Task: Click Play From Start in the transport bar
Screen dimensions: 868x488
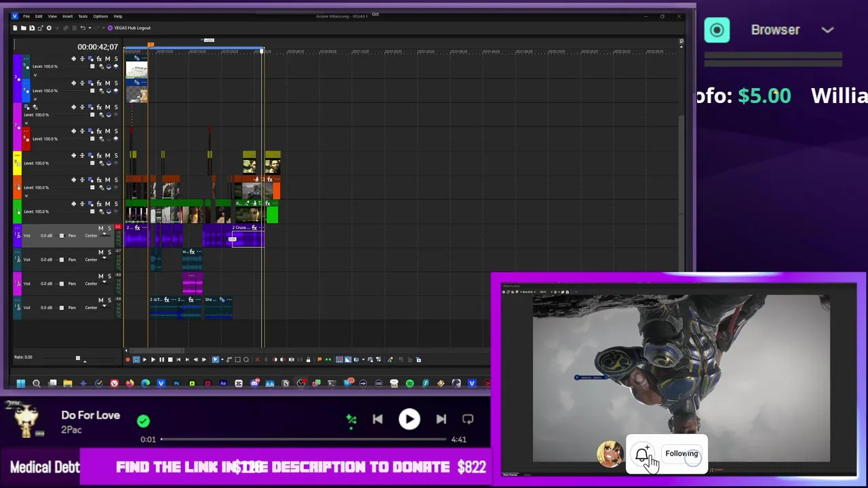Action: (144, 359)
